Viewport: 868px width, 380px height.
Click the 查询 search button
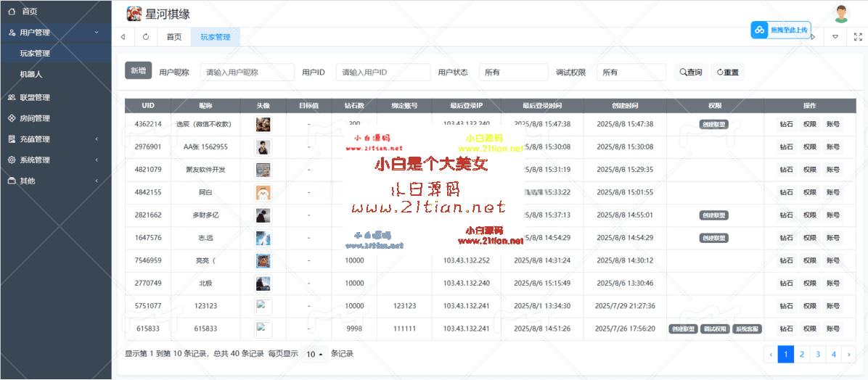click(691, 73)
